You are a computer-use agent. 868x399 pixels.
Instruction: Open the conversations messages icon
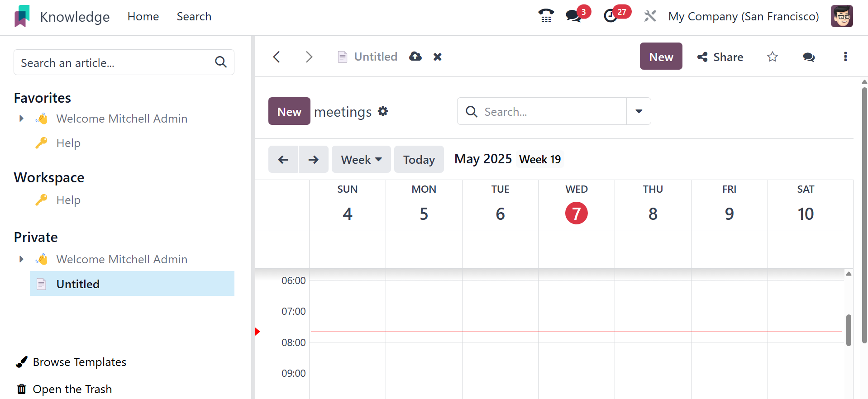pos(573,16)
